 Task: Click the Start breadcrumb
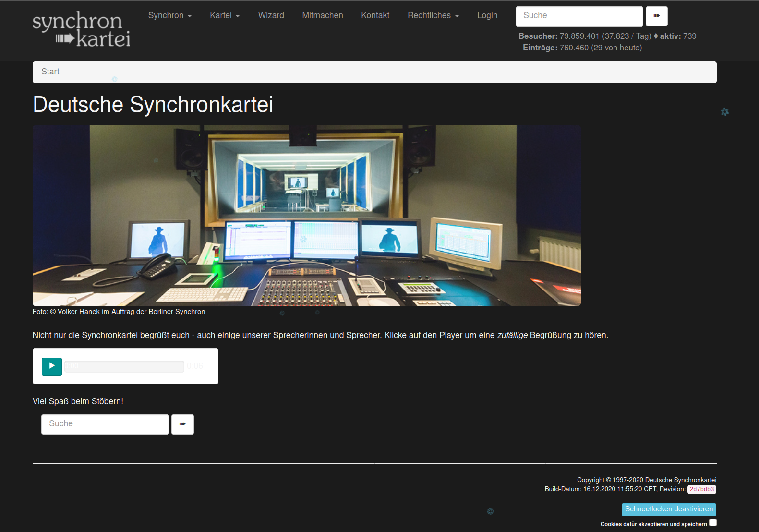50,72
